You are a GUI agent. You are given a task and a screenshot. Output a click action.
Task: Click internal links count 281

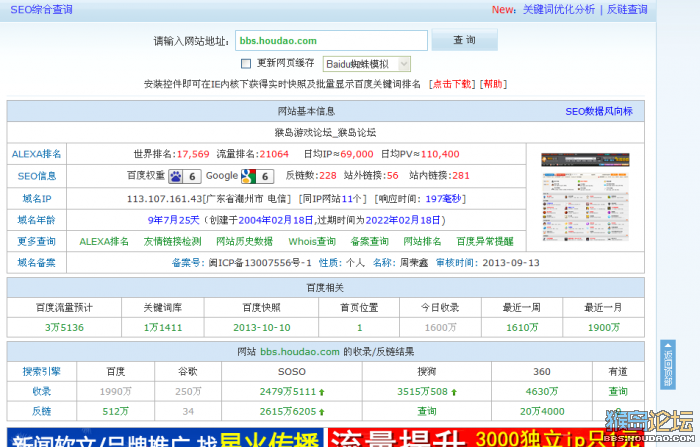(461, 175)
